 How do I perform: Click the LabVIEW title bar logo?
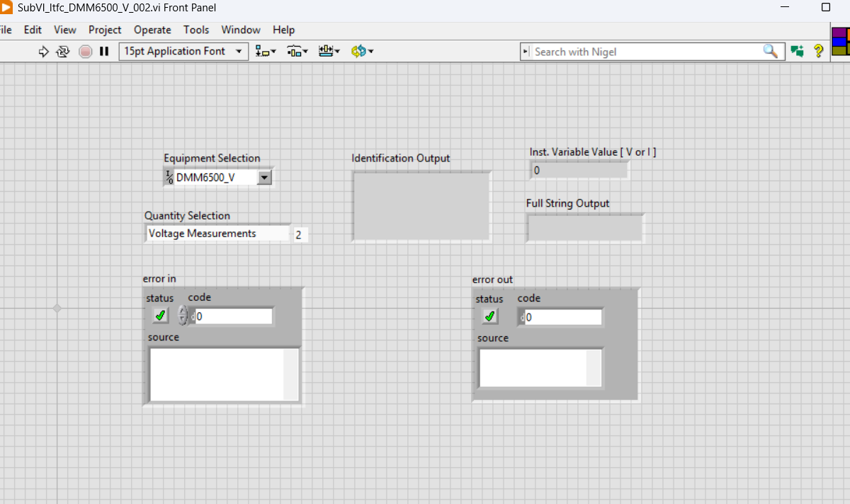coord(6,7)
